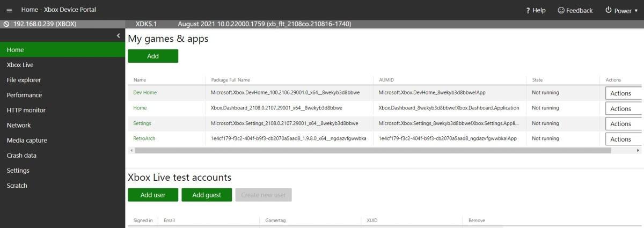The width and height of the screenshot is (644, 228).
Task: Click the 192.168.0.239 (XBOX) device label
Action: point(45,24)
